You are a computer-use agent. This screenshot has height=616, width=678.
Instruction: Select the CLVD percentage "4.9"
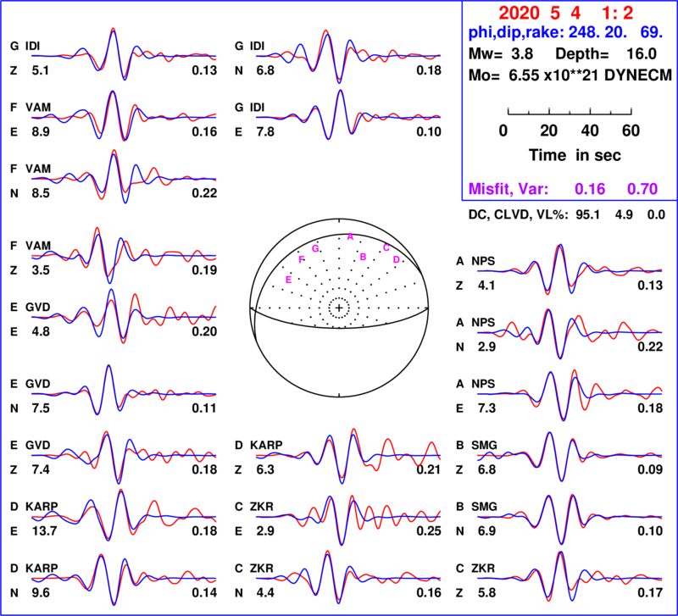(624, 215)
